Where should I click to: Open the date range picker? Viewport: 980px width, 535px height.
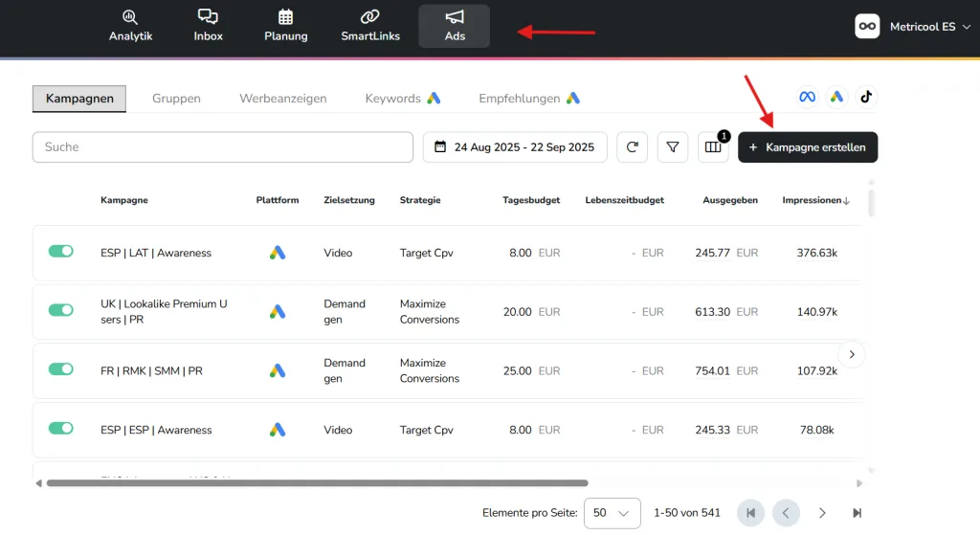pos(515,147)
